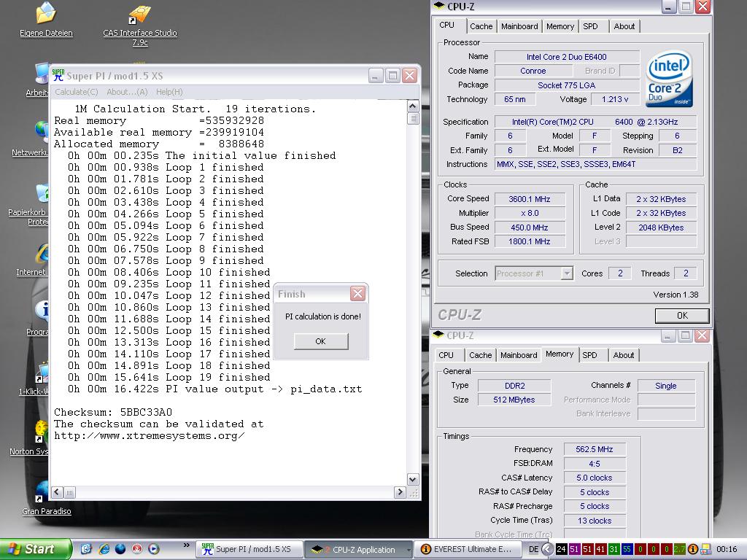
Task: Close the Finish dialog box
Action: point(357,294)
